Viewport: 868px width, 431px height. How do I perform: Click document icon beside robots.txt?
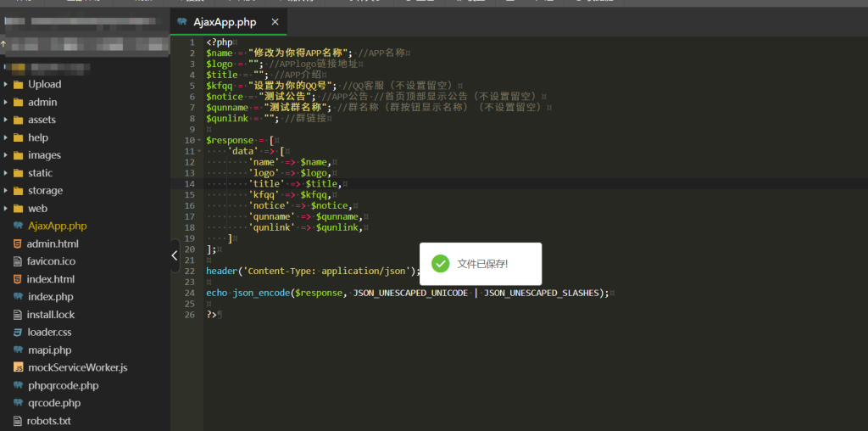(17, 421)
